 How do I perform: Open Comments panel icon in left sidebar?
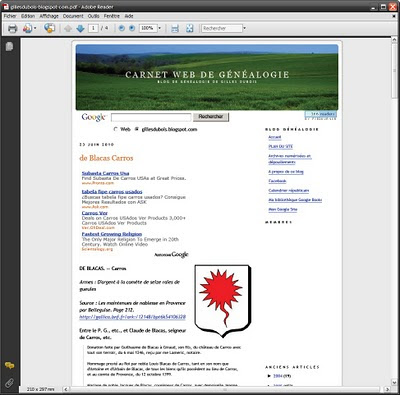(x=10, y=366)
